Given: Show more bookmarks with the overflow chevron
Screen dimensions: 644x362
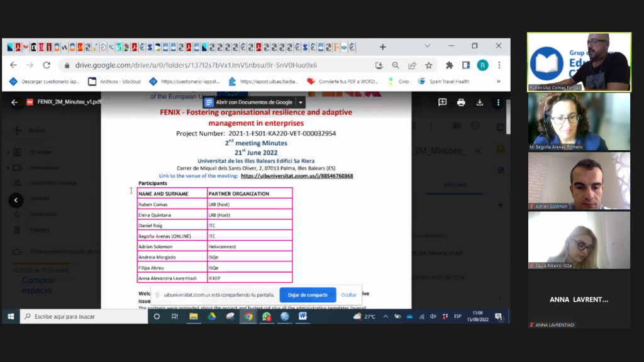Looking at the screenshot, I should [499, 81].
